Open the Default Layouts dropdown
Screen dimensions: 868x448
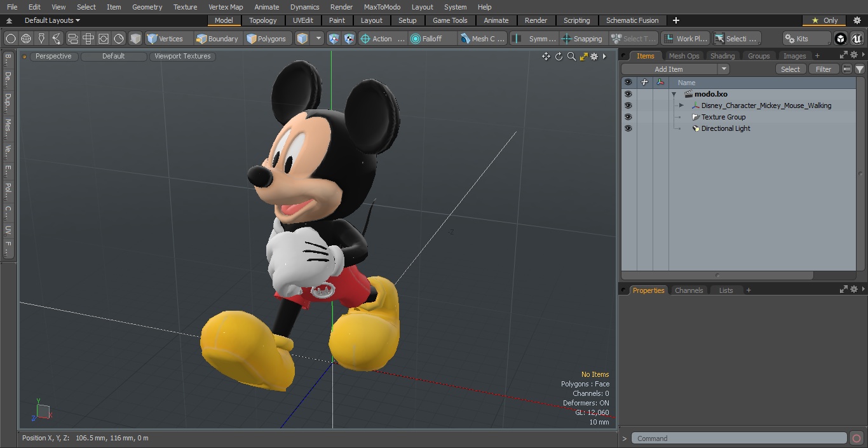click(x=52, y=20)
